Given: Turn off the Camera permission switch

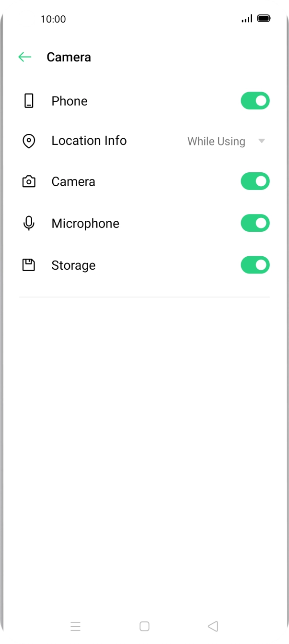Looking at the screenshot, I should click(255, 181).
